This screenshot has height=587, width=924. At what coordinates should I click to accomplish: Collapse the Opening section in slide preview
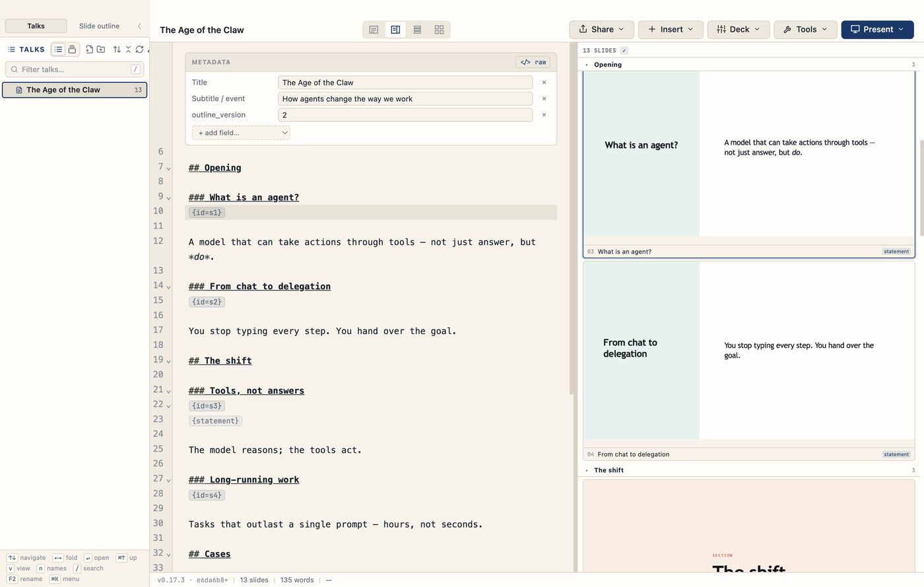(x=587, y=65)
